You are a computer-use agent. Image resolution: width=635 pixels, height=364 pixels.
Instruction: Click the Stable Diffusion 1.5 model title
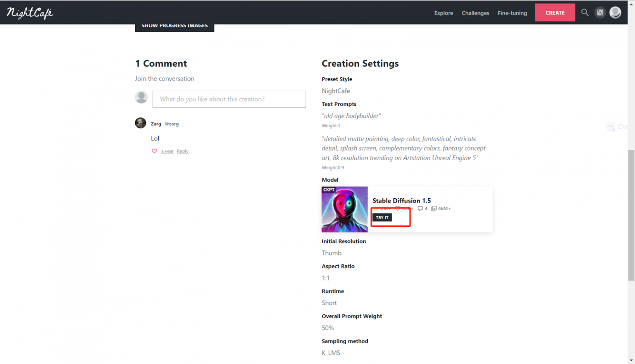click(x=401, y=200)
